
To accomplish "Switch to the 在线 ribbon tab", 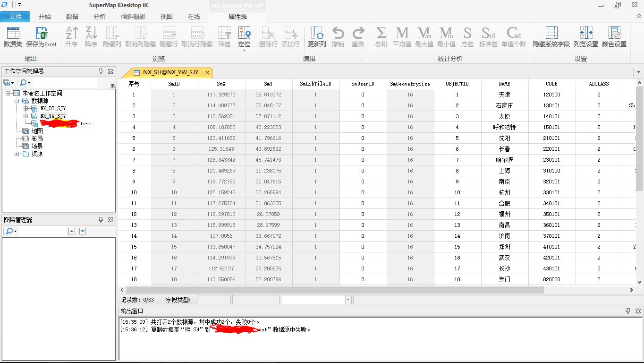I will point(194,17).
